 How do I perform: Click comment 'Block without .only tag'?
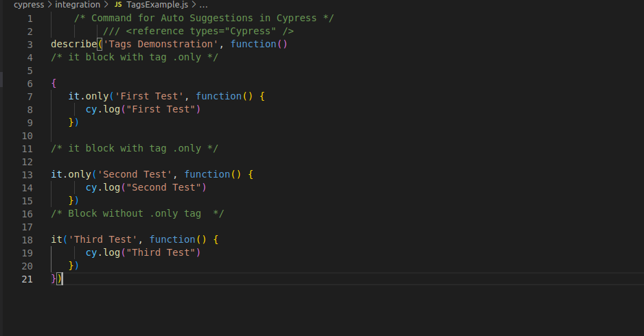click(137, 213)
